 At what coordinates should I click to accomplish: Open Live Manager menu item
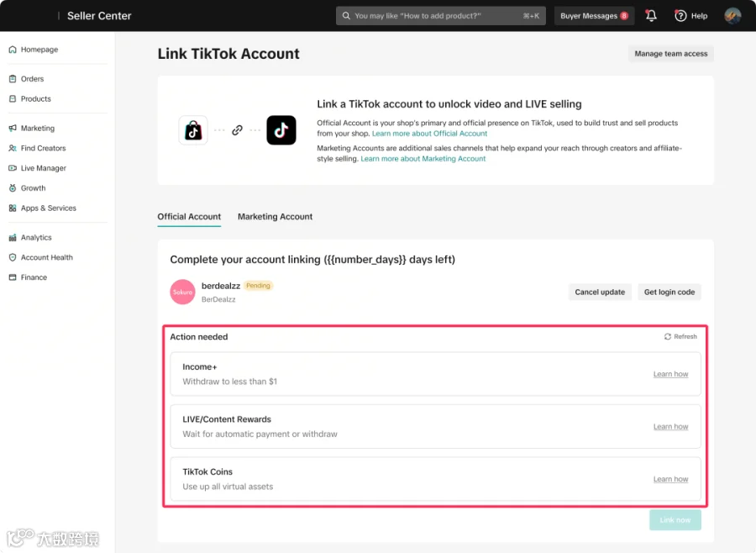[44, 168]
